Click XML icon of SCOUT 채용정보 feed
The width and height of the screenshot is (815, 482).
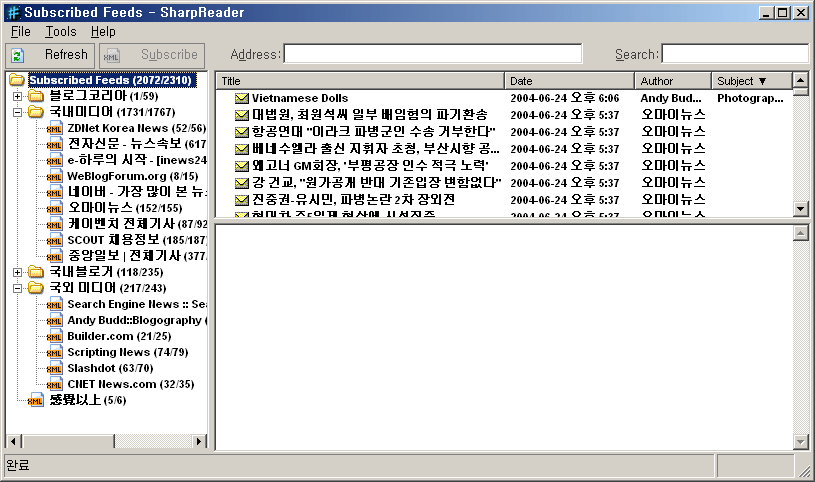pyautogui.click(x=54, y=240)
